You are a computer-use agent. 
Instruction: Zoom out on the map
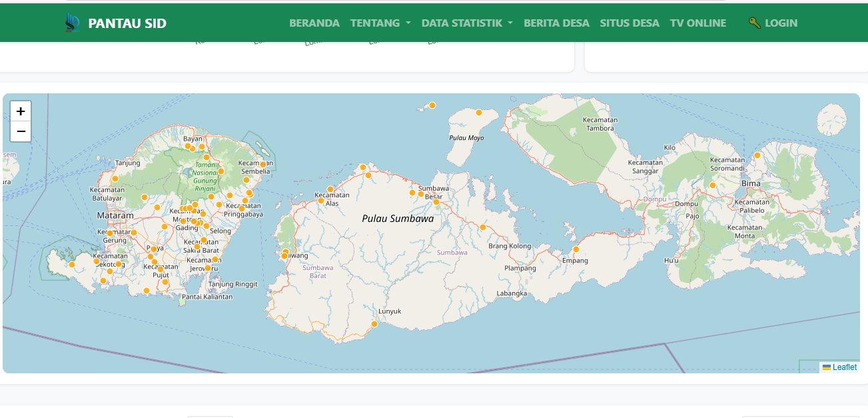click(x=21, y=132)
